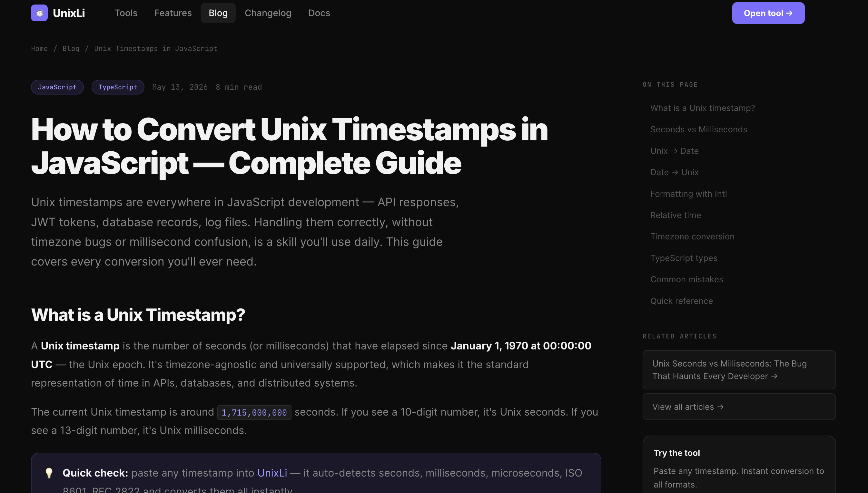Jump to What is a Unix timestamp?
The width and height of the screenshot is (868, 493).
[702, 108]
